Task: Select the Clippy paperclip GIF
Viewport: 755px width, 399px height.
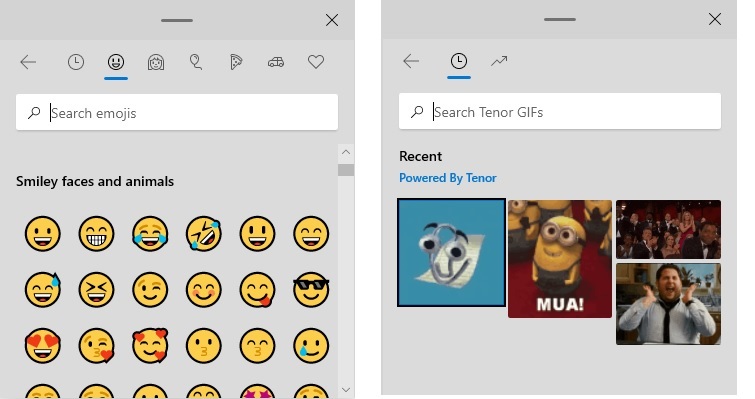Action: pos(452,252)
